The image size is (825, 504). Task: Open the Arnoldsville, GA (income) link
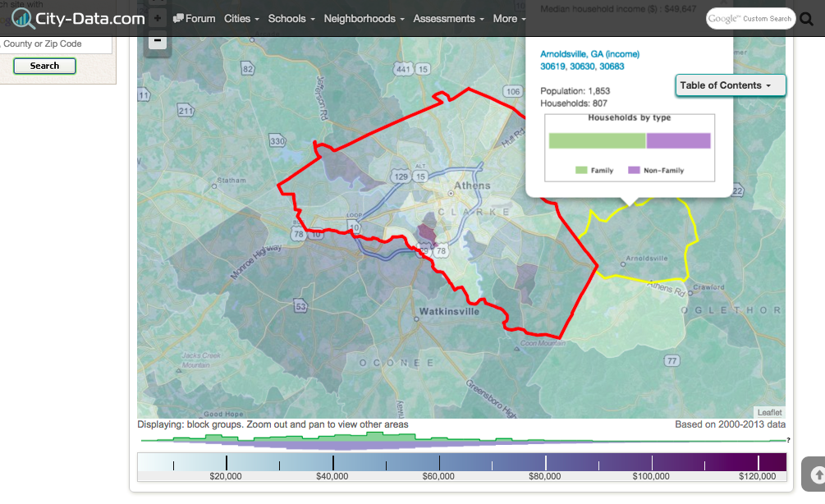pos(589,54)
